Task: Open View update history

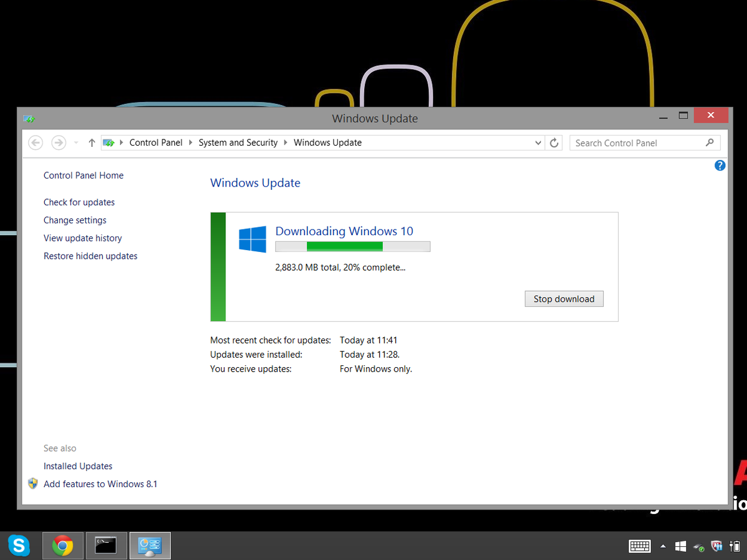Action: pos(82,238)
